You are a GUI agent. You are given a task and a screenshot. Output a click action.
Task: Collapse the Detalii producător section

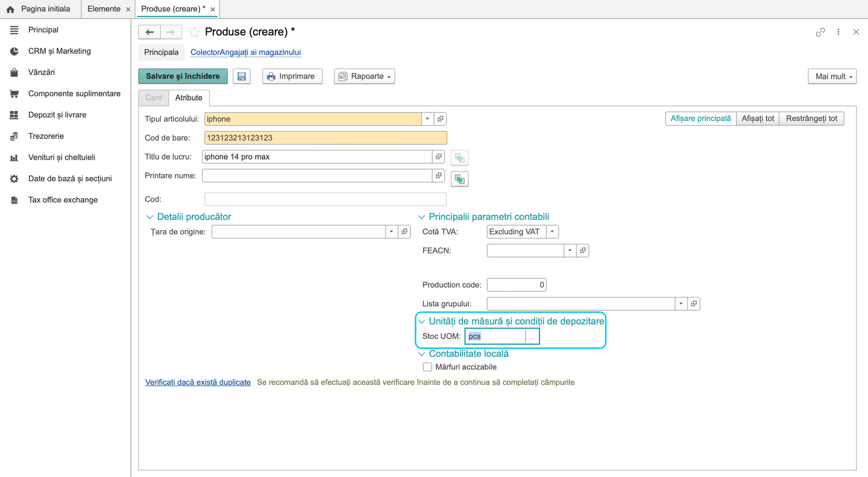coord(149,217)
